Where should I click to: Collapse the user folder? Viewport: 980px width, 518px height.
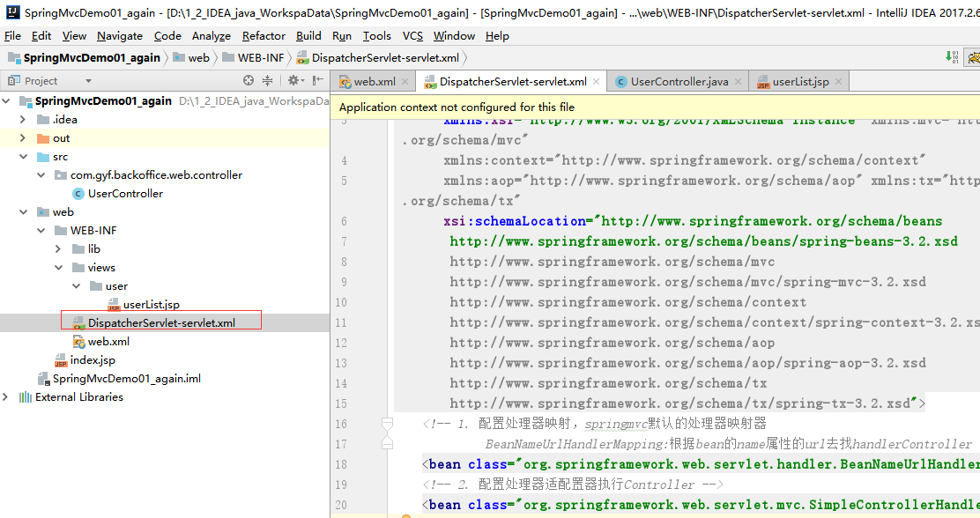point(77,286)
